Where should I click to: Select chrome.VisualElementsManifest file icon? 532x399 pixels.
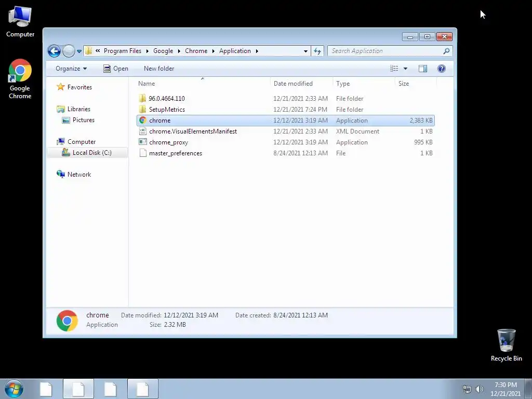143,131
